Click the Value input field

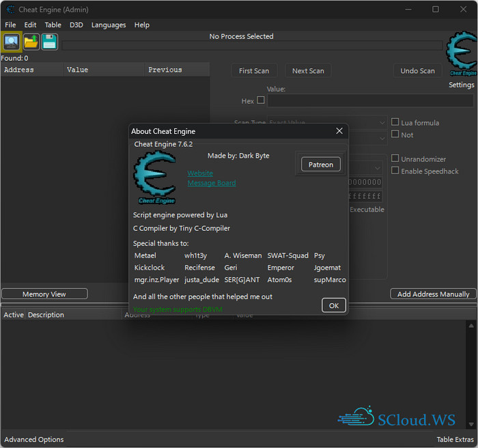[369, 100]
